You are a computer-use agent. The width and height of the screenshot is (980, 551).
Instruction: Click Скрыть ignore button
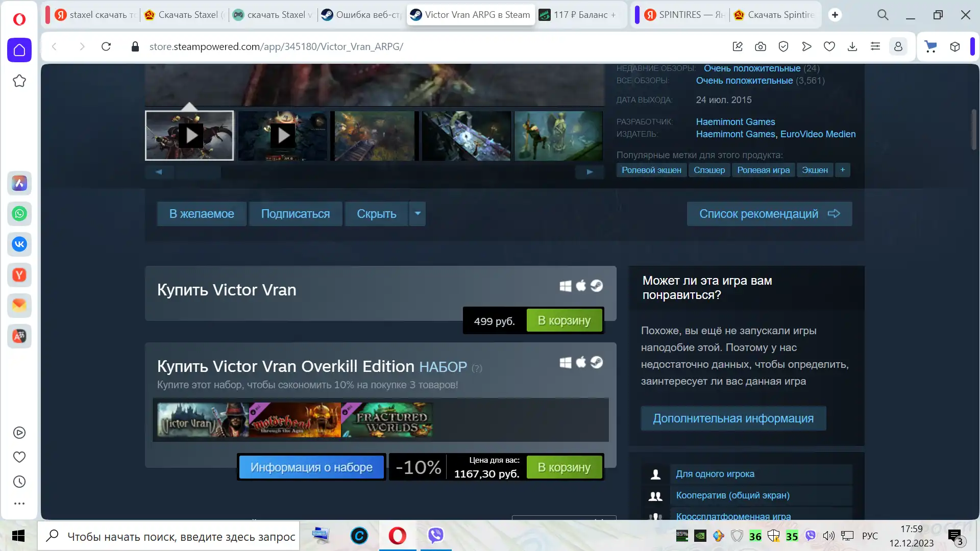pyautogui.click(x=377, y=214)
